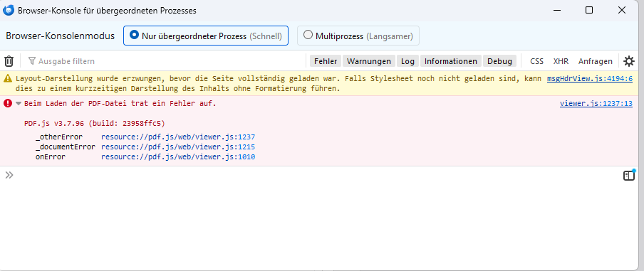Viewport: 644px width, 271px height.
Task: Open msgHdrView.js:4194:6 source link
Action: pos(589,79)
